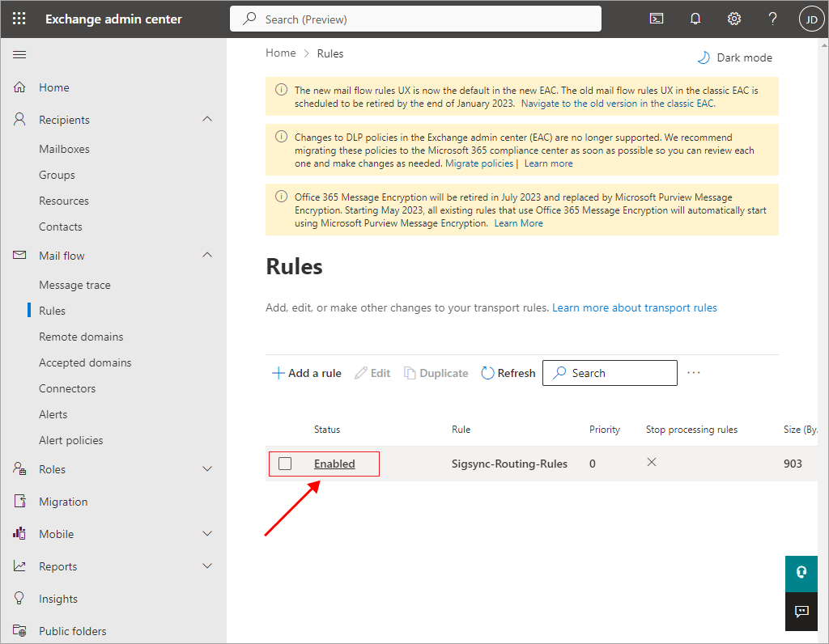Collapse the Recipients section chevron
The width and height of the screenshot is (829, 644).
[207, 120]
